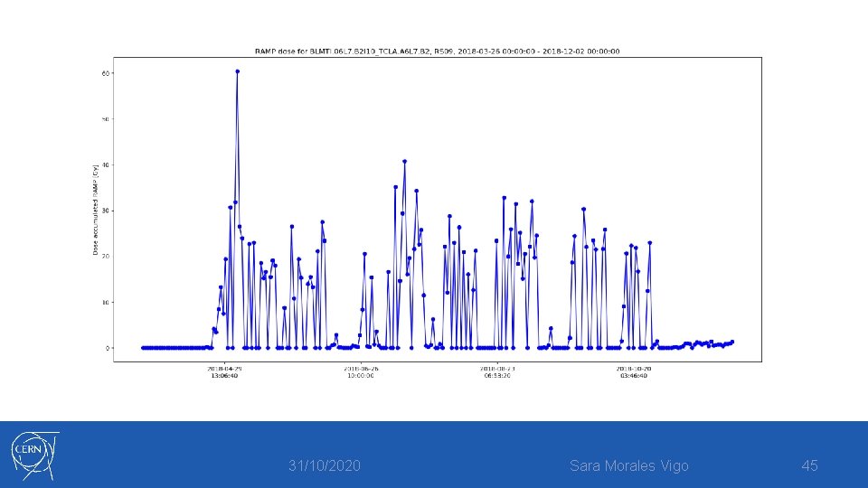Click the slide number 45
Viewport: 868px width, 488px height.
click(x=809, y=465)
